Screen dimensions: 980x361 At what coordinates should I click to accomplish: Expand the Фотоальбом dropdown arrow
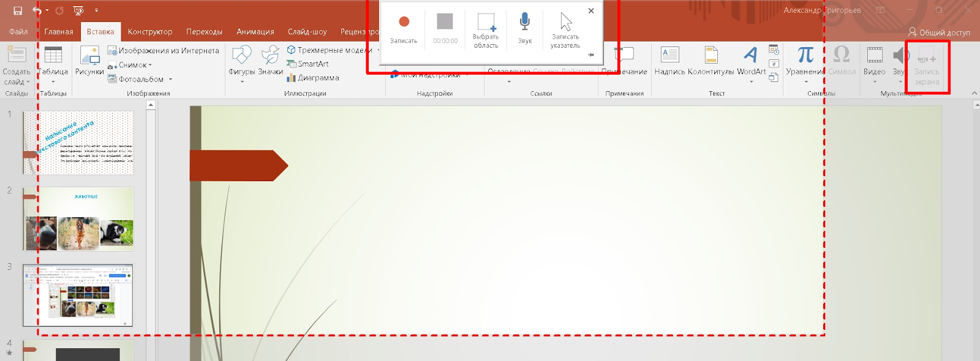click(x=170, y=80)
